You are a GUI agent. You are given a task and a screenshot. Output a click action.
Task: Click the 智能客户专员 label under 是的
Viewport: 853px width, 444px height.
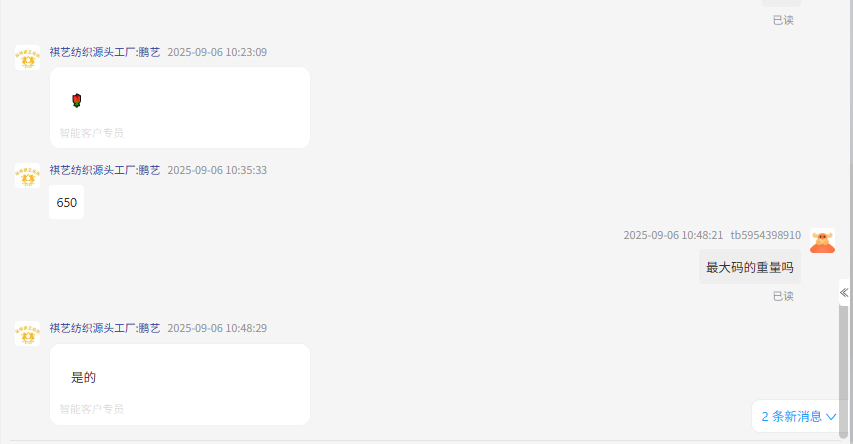pos(91,409)
